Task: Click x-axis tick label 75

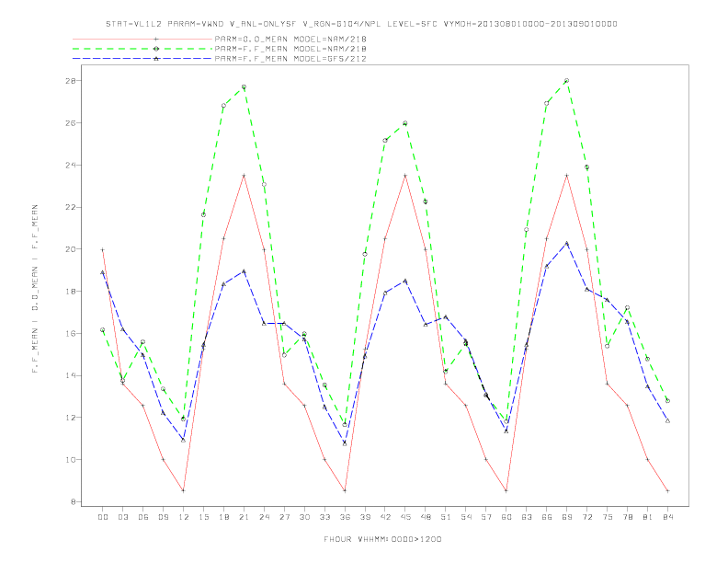Action: point(608,517)
